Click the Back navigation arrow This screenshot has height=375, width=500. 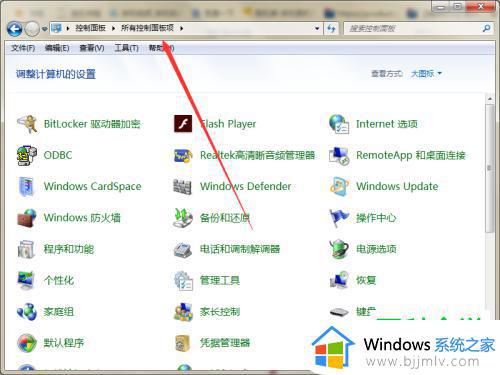(15, 29)
